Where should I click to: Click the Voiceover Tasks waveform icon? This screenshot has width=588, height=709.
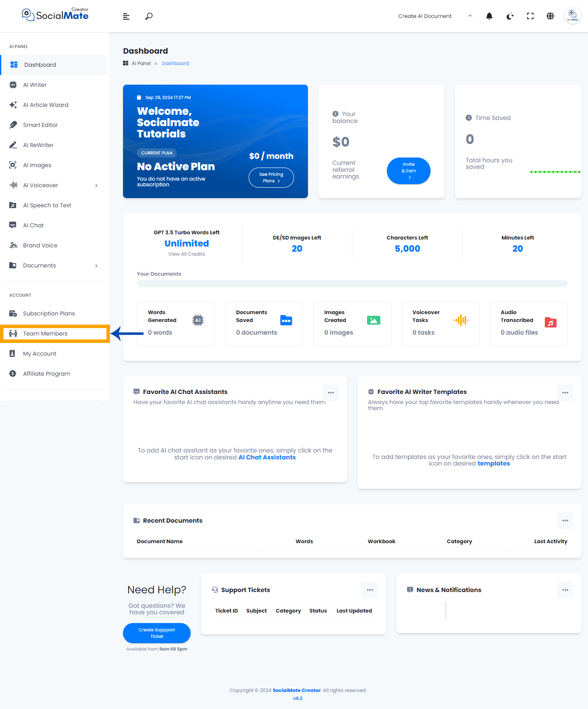(461, 320)
